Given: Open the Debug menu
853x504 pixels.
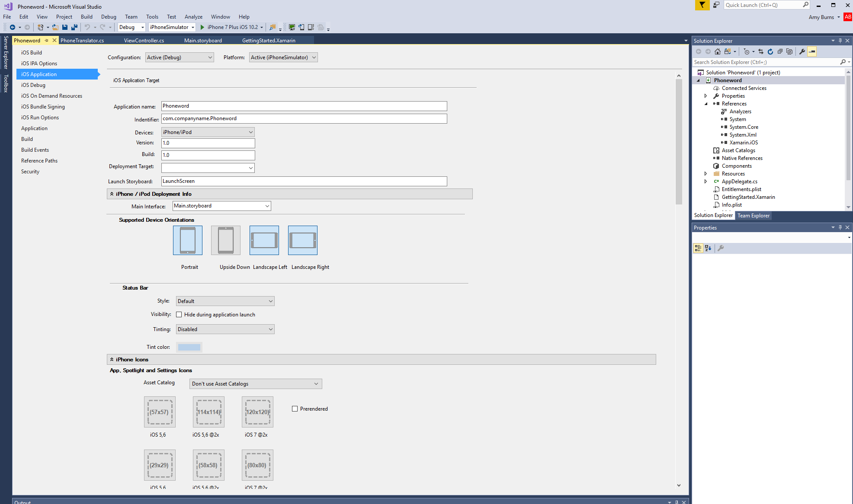Looking at the screenshot, I should click(109, 17).
